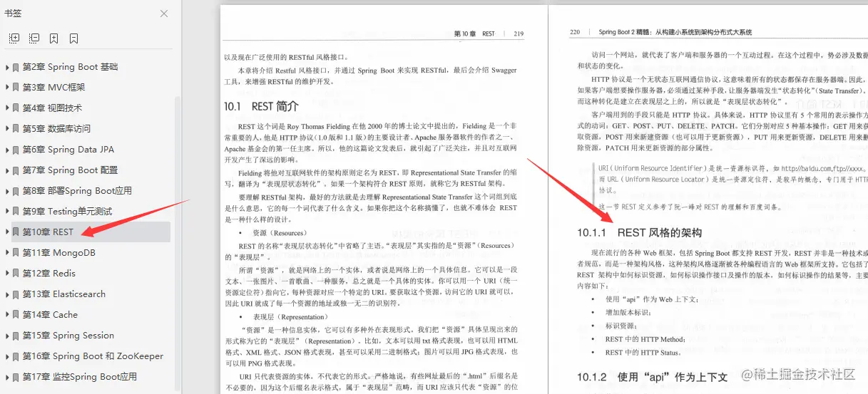Jump to 第15章 Spring Session bookmark text
868x394 pixels.
pos(68,336)
